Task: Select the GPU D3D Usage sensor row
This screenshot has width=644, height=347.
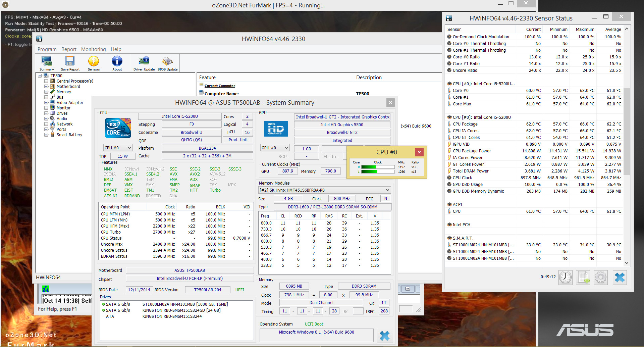Action: [534, 184]
